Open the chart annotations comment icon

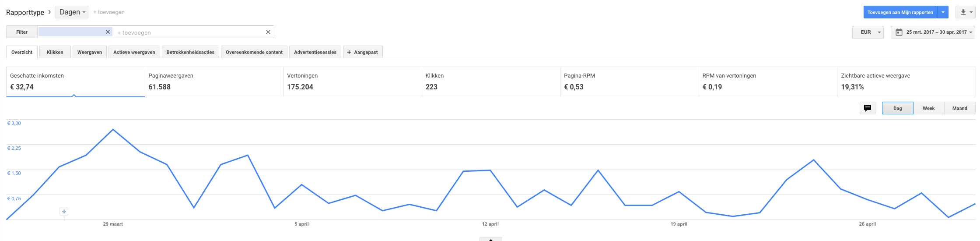[867, 108]
